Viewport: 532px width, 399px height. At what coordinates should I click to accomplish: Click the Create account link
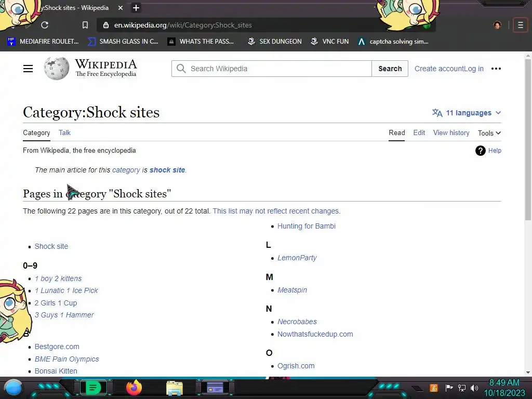[439, 69]
